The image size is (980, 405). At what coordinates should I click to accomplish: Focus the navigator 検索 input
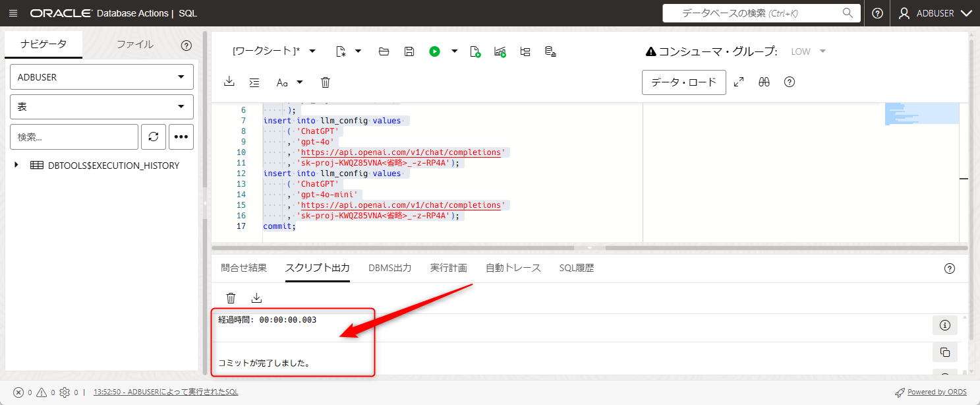pyautogui.click(x=74, y=137)
